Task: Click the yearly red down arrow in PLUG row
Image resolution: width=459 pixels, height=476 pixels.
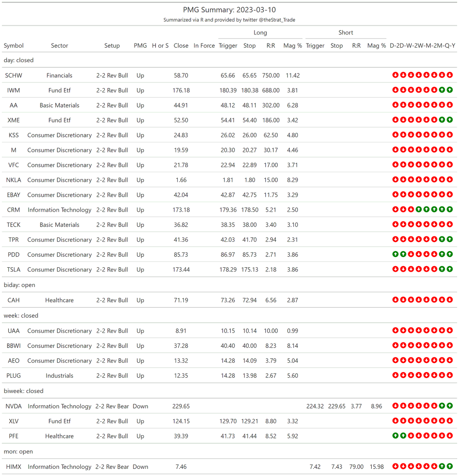Action: coord(449,375)
